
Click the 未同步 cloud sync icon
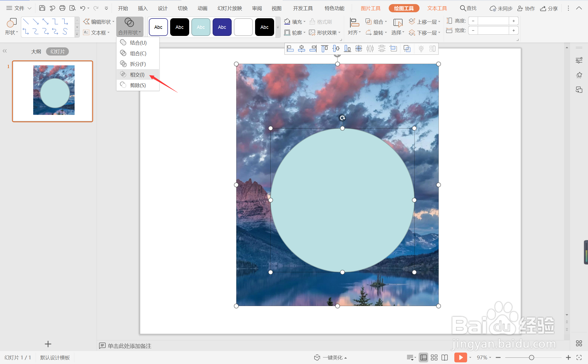click(x=501, y=8)
